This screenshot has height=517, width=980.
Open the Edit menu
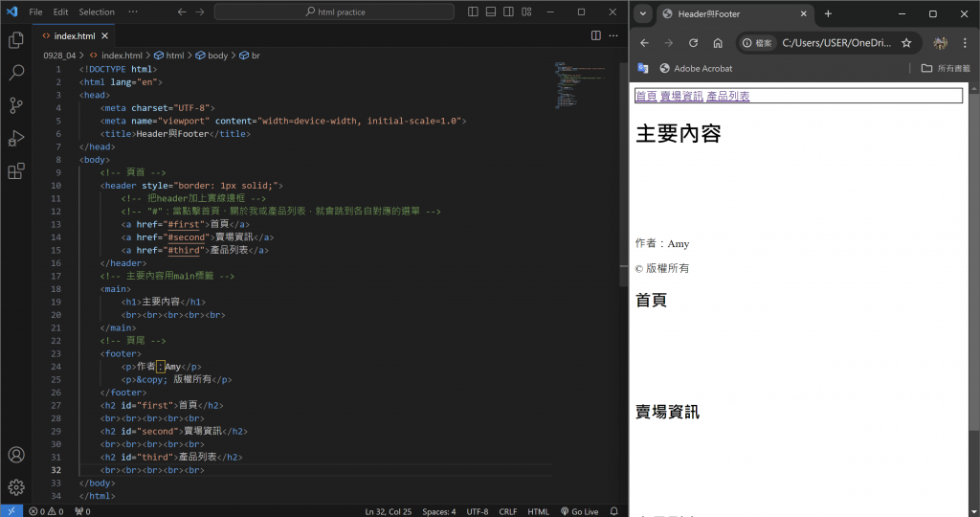point(60,11)
